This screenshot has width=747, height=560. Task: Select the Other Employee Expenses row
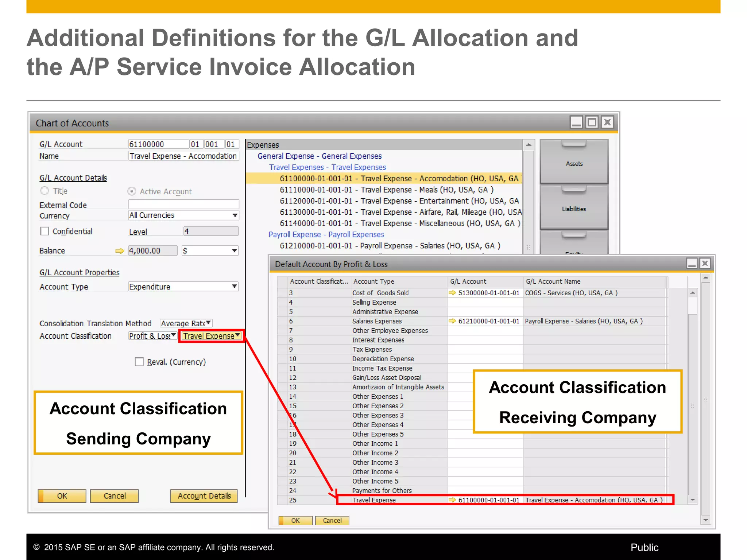tap(472, 330)
